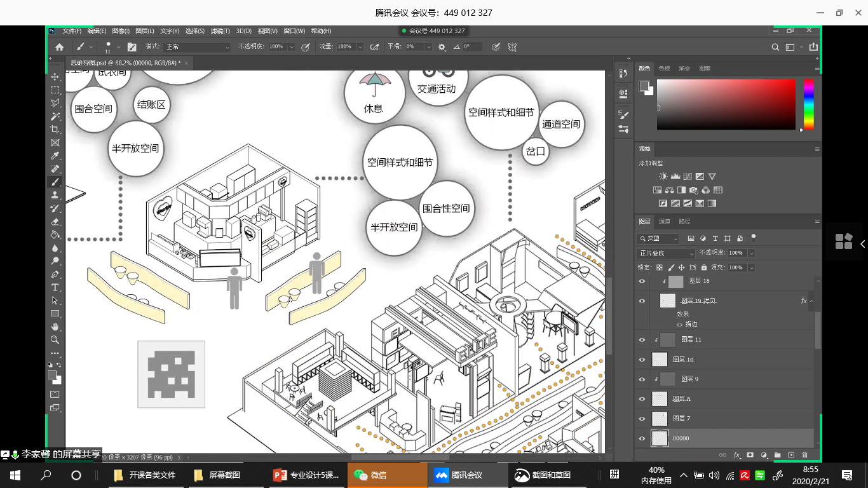Open the brush settings panel icon

click(x=132, y=47)
